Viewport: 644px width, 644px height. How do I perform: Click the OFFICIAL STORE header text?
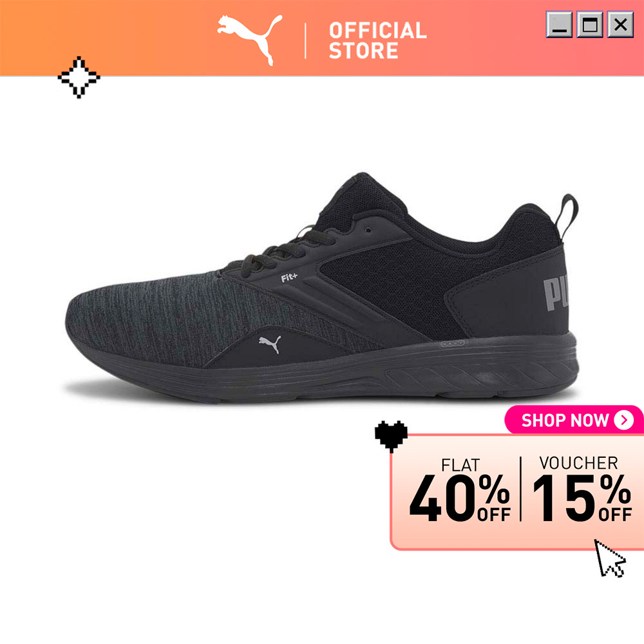(377, 41)
